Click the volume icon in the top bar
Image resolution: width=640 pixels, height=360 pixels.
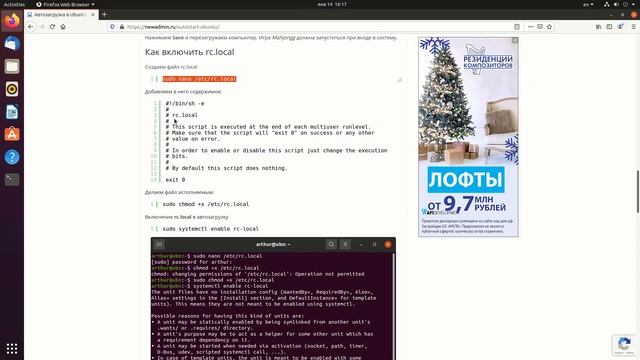click(616, 4)
